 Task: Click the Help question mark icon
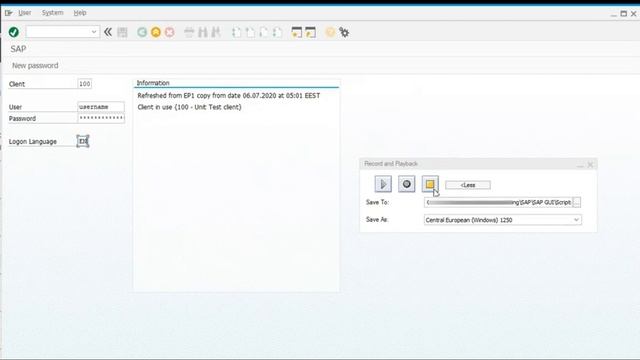pyautogui.click(x=330, y=32)
